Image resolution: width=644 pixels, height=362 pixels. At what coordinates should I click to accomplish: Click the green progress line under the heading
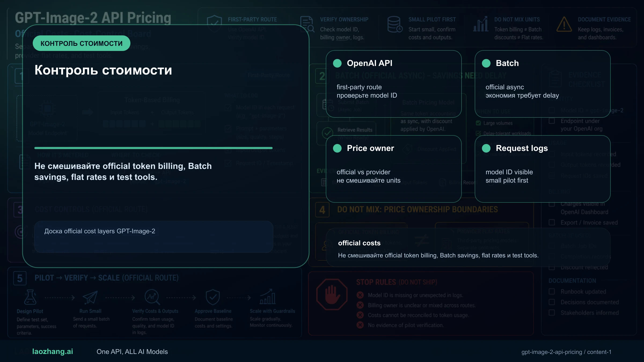(x=153, y=148)
